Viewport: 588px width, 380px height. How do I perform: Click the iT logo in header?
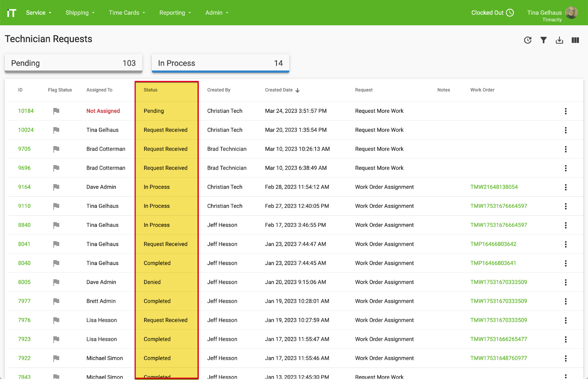pos(12,13)
